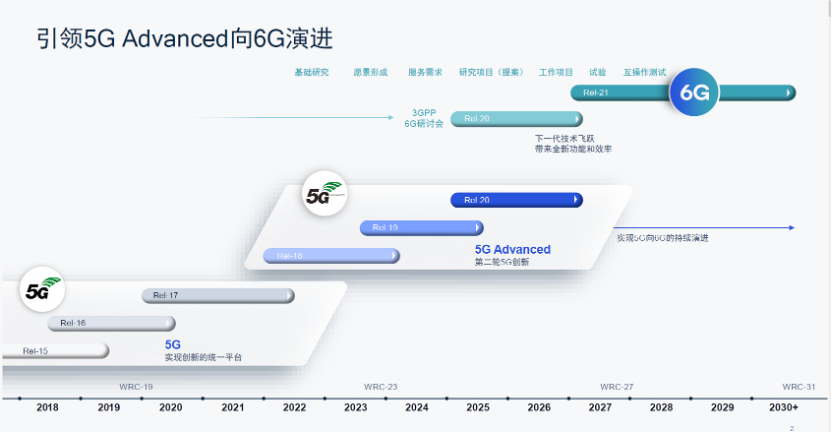Click the 基础研究 phase label
Screen dimensions: 832x432
(x=311, y=72)
